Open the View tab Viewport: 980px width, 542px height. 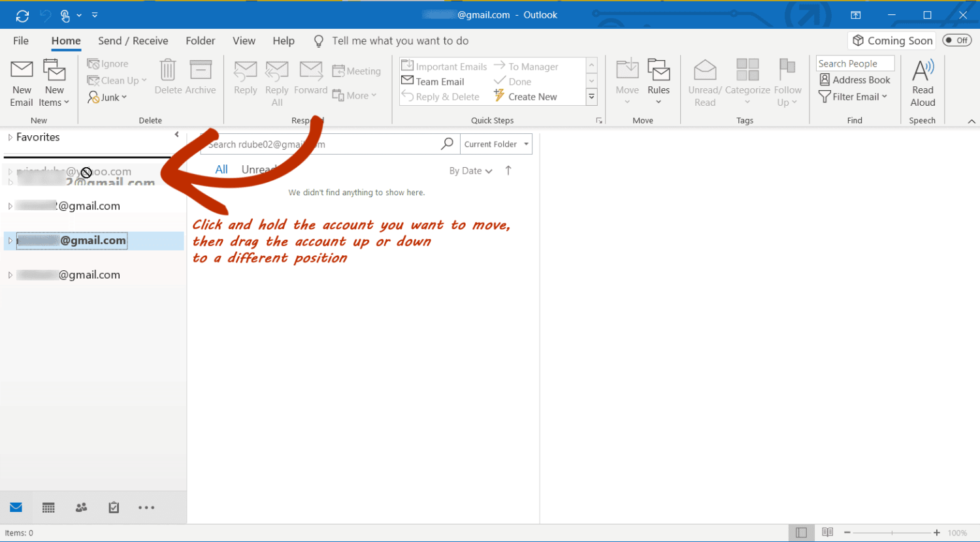click(244, 40)
